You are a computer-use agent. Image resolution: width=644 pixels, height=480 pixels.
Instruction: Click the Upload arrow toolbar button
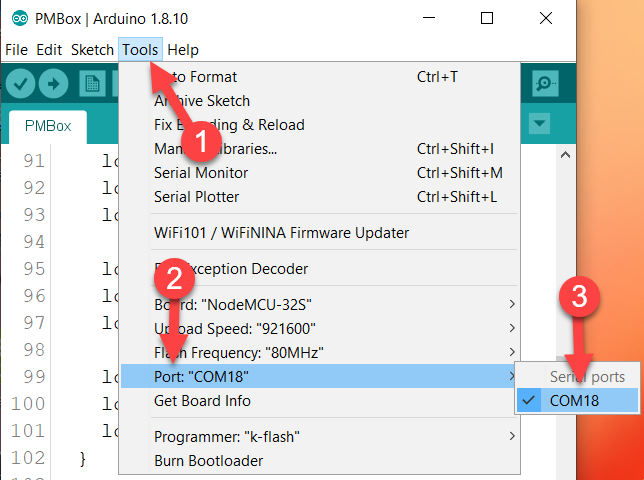tap(53, 84)
